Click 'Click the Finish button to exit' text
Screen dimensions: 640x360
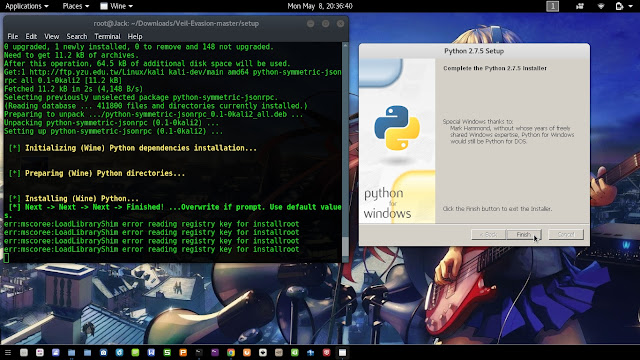tap(497, 209)
